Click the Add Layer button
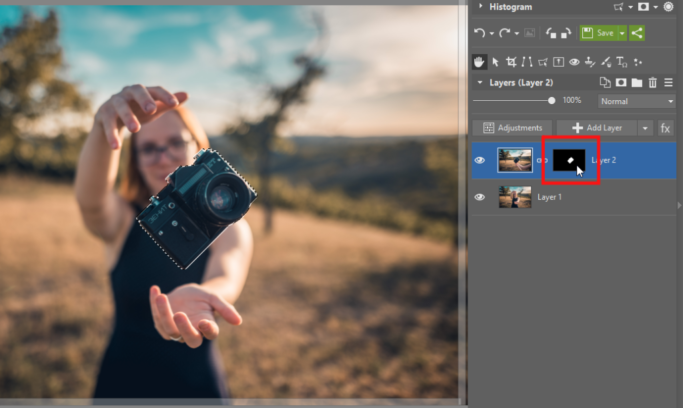 pyautogui.click(x=597, y=128)
